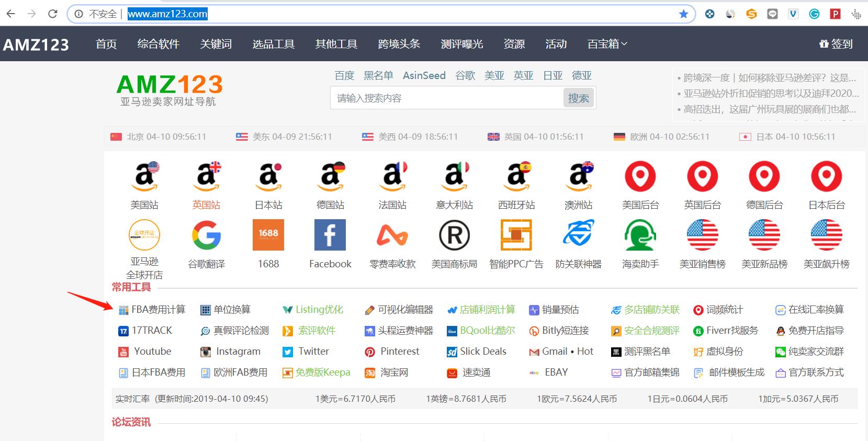Image resolution: width=868 pixels, height=441 pixels.
Task: Select the 黑名单 search tab
Action: pyautogui.click(x=378, y=75)
